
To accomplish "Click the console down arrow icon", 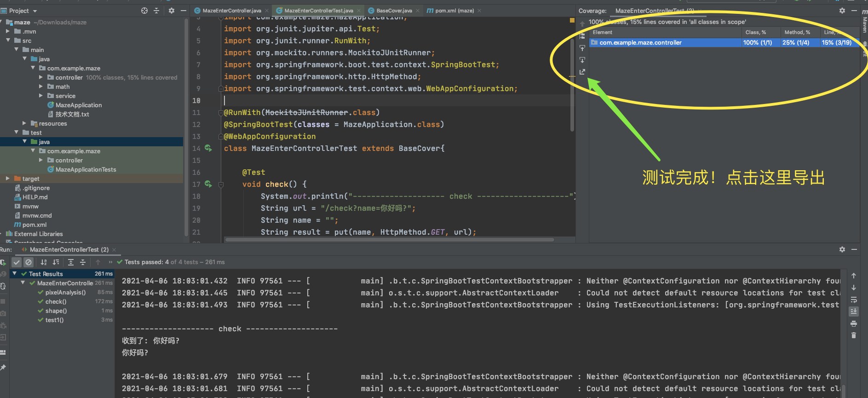I will click(854, 288).
